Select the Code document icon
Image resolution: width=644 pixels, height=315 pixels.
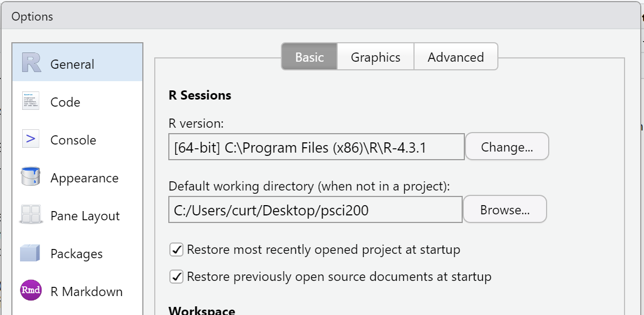31,101
